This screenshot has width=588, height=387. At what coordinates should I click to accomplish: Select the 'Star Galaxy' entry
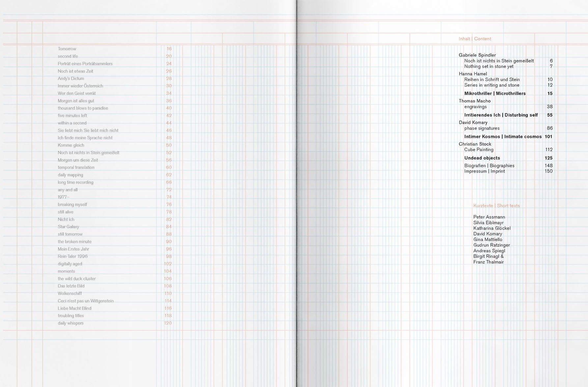(68, 227)
